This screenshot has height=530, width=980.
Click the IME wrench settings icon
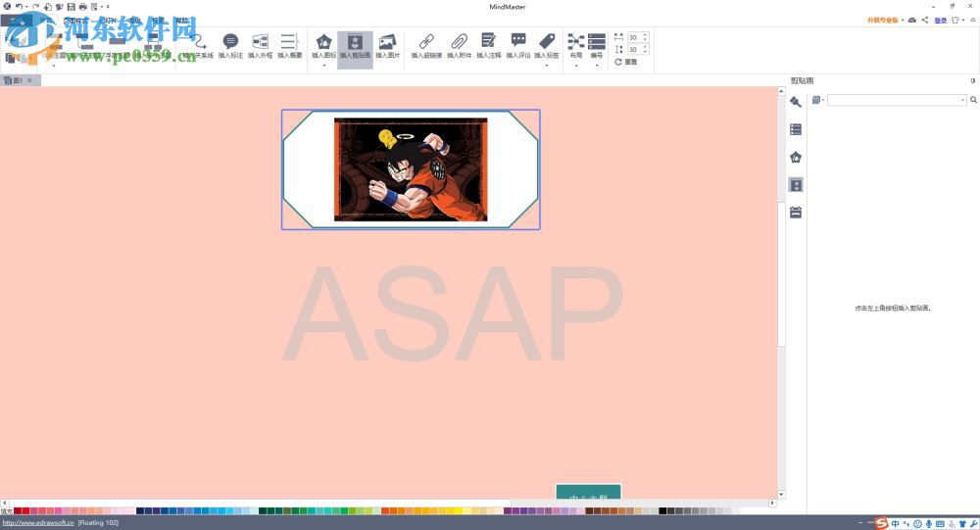(974, 524)
